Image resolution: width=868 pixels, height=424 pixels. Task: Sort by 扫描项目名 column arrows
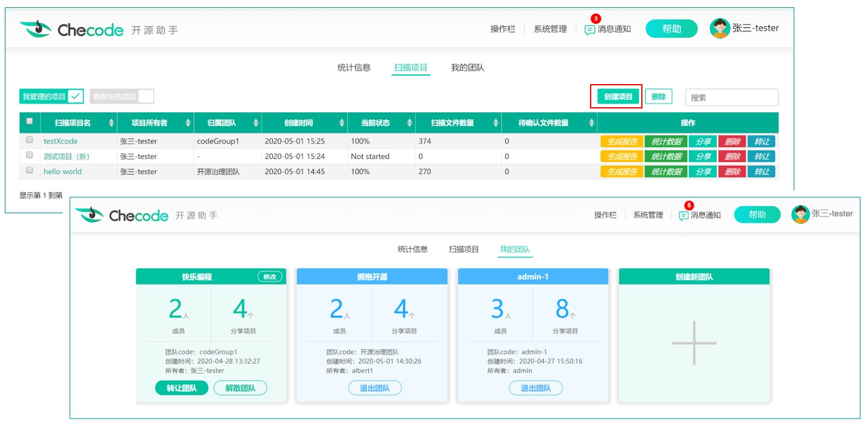click(x=111, y=123)
